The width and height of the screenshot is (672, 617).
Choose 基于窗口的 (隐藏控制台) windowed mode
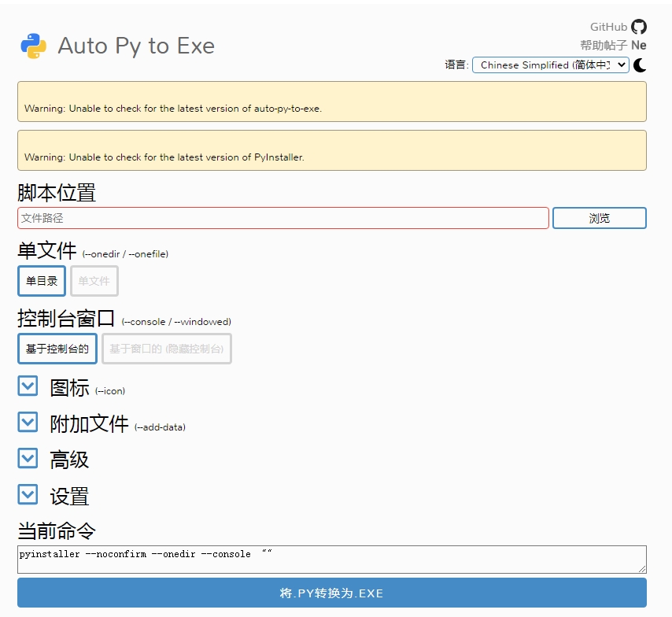pyautogui.click(x=166, y=349)
